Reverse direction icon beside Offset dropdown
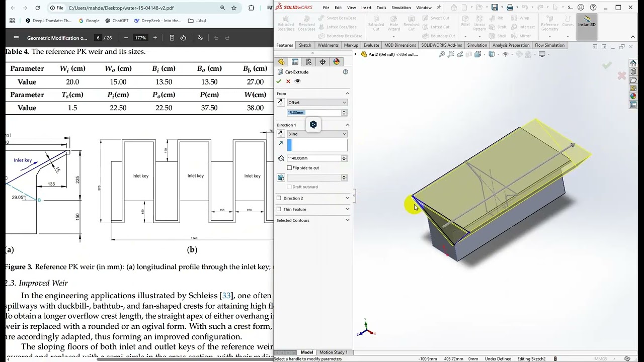 tap(281, 102)
